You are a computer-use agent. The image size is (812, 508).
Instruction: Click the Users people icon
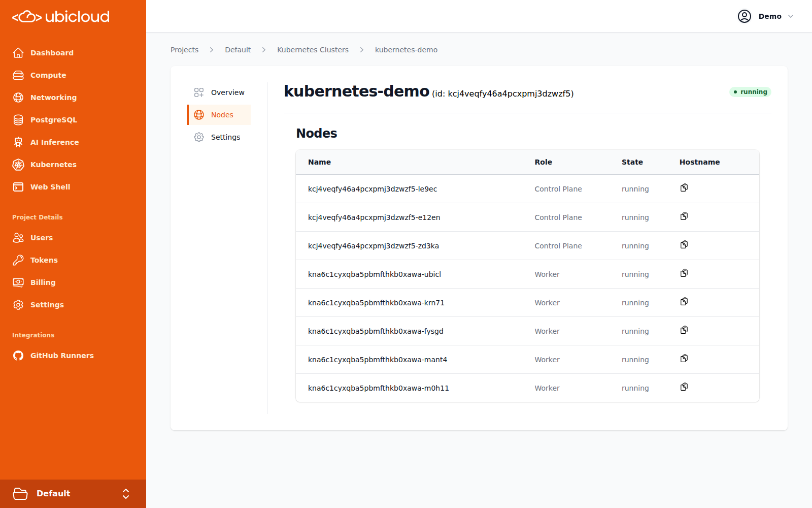click(x=18, y=238)
